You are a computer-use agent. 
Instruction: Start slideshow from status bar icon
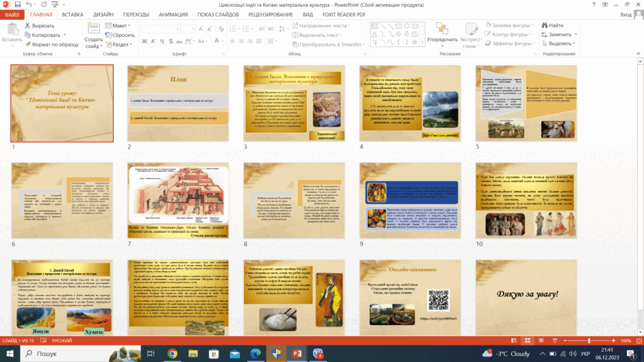554,341
